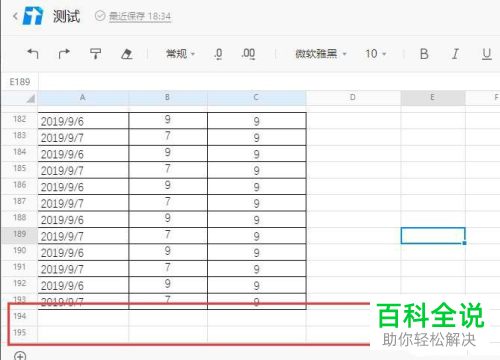Activate the format painter tool
This screenshot has width=500, height=360.
pos(95,53)
